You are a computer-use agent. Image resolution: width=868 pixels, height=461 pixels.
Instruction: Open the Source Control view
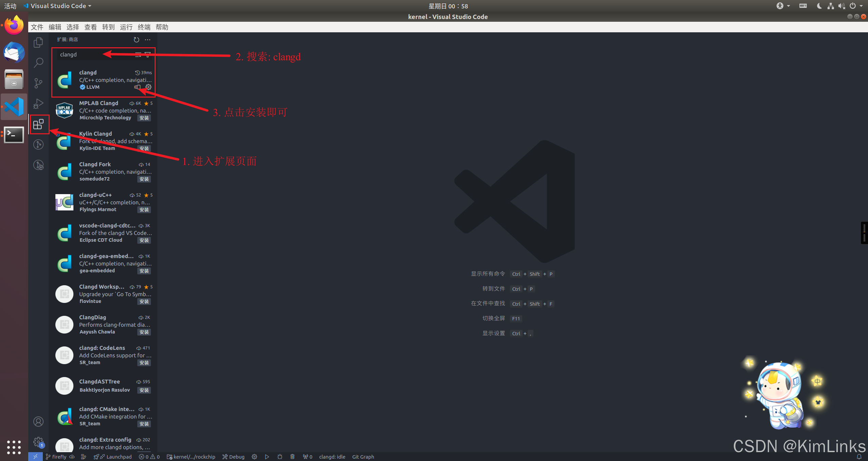click(38, 83)
